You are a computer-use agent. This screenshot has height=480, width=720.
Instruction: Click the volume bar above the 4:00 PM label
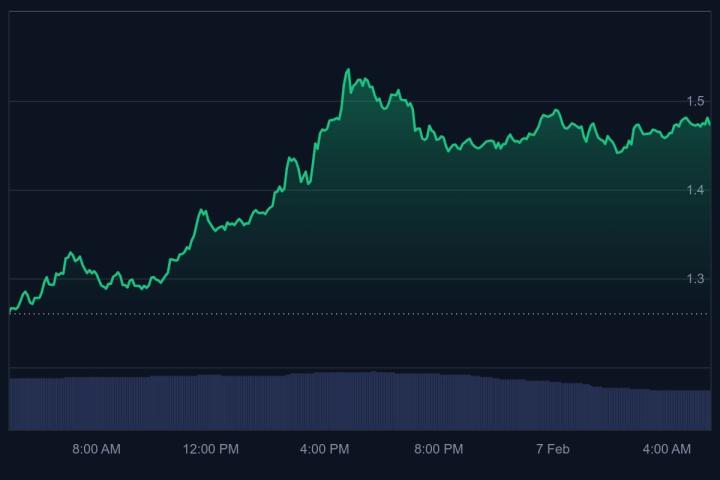coord(324,401)
